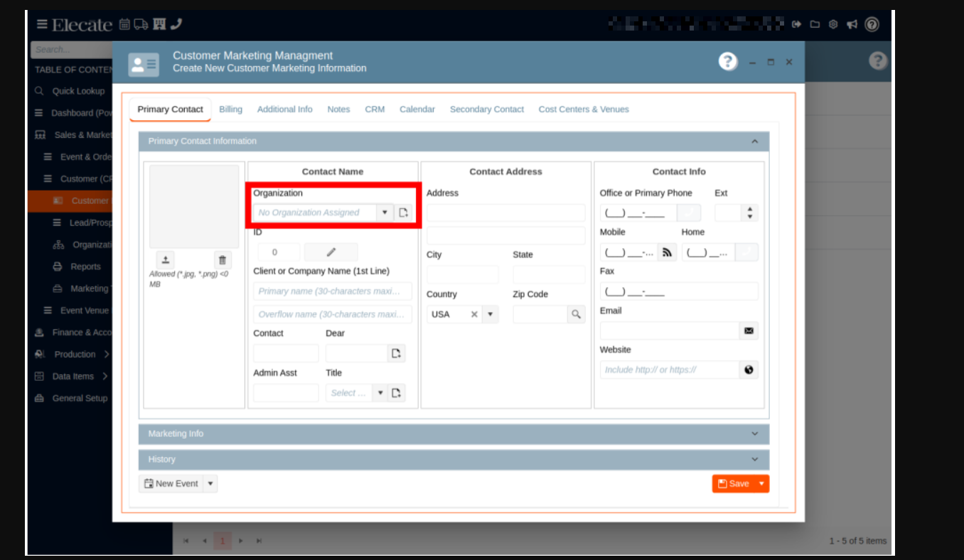This screenshot has width=964, height=560.
Task: Click the globe icon beside Website field
Action: [749, 370]
